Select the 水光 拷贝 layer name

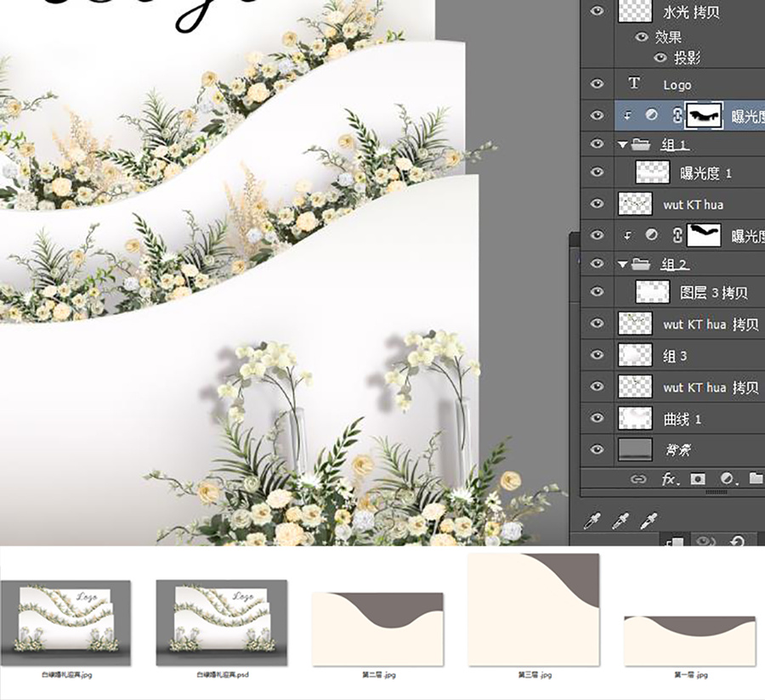[x=691, y=12]
